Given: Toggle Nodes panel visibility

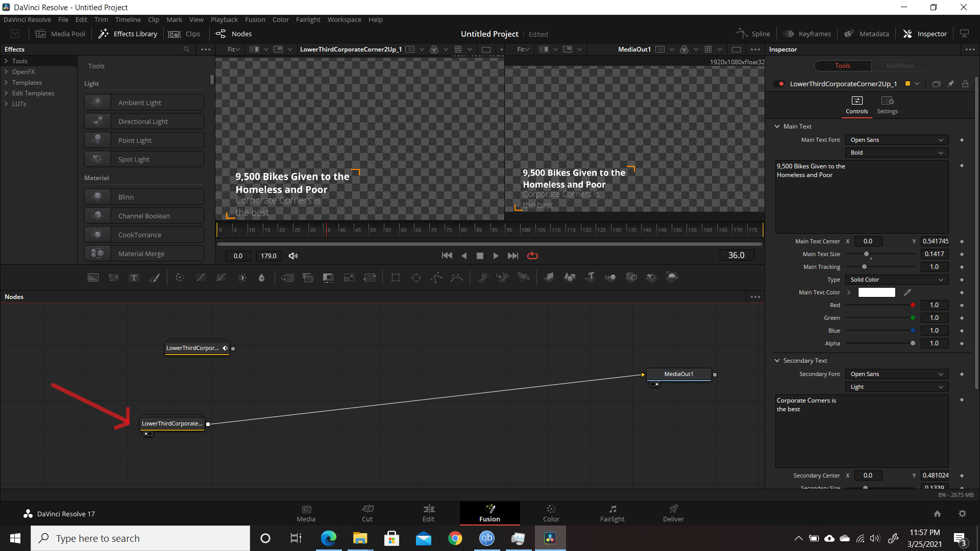Looking at the screenshot, I should (x=234, y=34).
